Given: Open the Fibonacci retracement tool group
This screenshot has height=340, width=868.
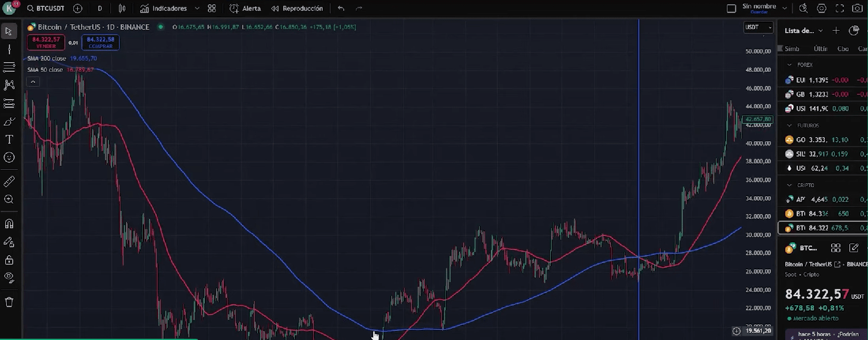Looking at the screenshot, I should pos(9,67).
